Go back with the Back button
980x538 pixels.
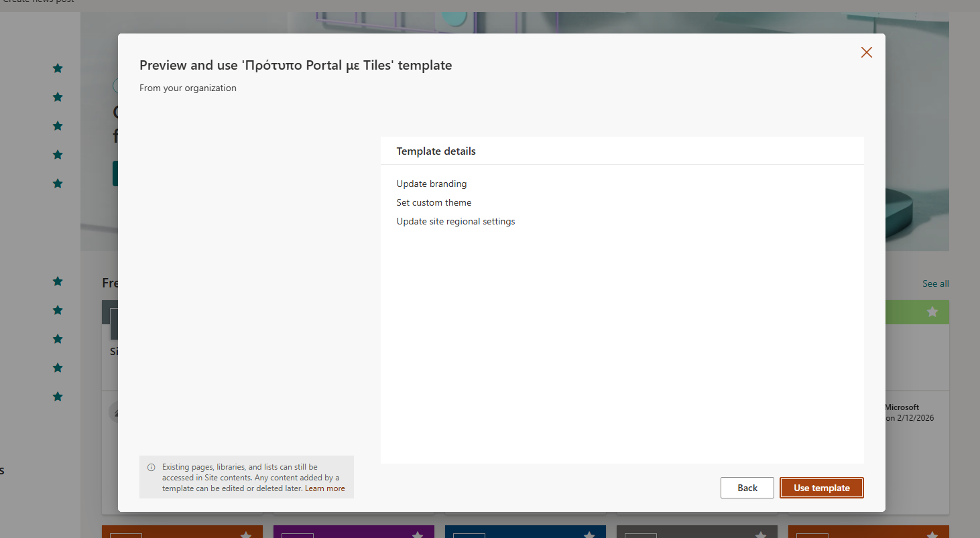click(x=747, y=488)
